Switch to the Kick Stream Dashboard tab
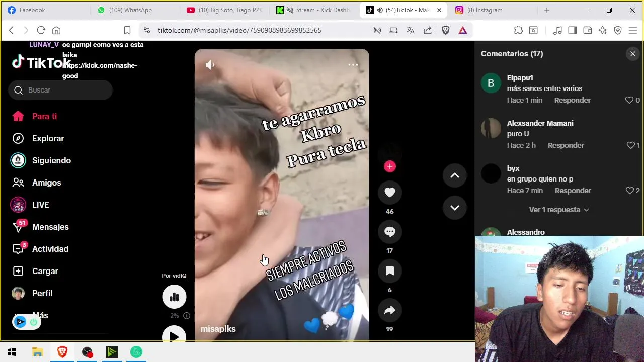Image resolution: width=644 pixels, height=362 pixels. point(314,10)
